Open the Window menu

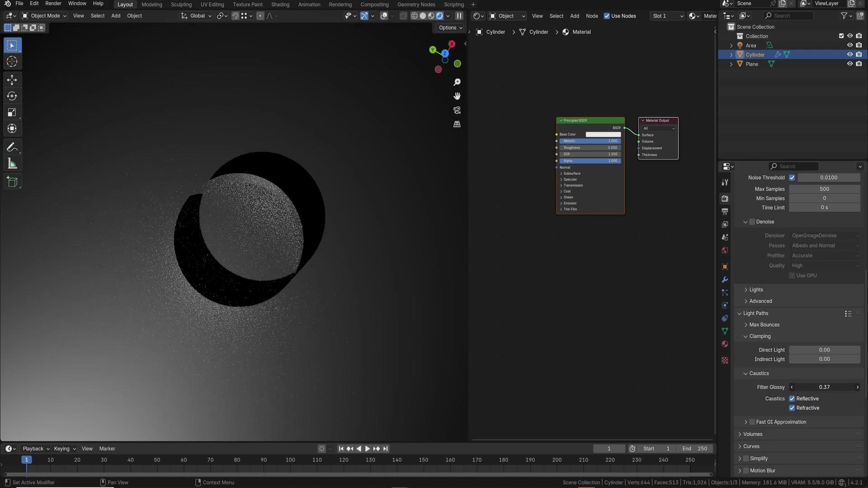tap(77, 4)
